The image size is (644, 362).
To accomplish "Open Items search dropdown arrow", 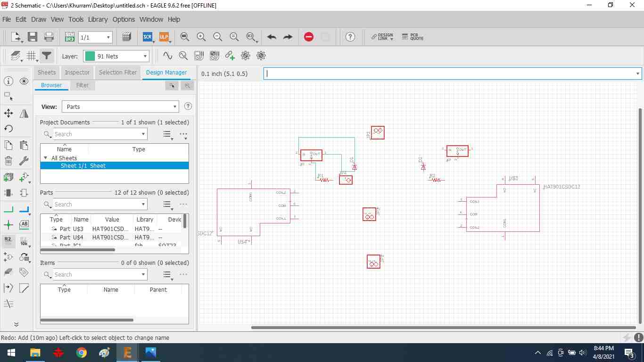I will click(x=143, y=274).
